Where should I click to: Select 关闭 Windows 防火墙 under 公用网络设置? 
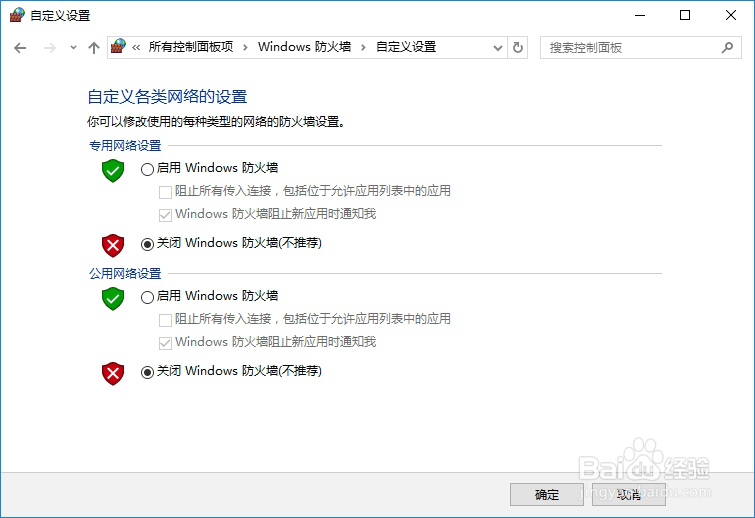(x=147, y=372)
